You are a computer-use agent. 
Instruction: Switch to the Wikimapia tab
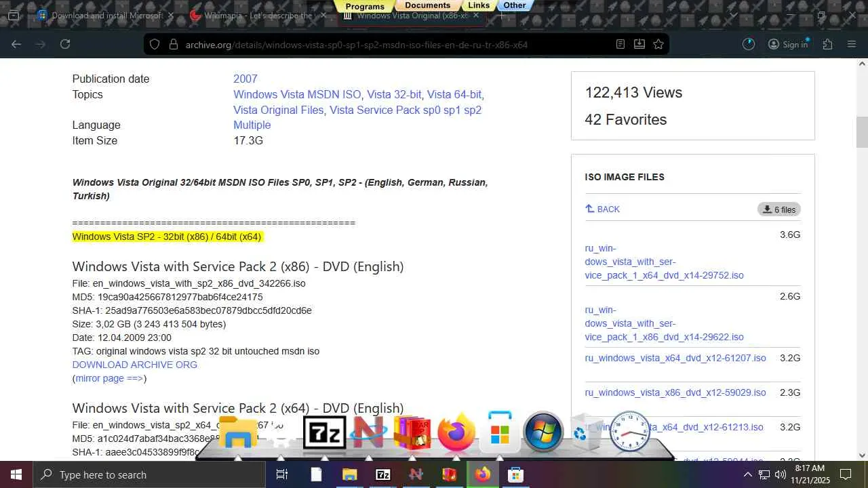pyautogui.click(x=258, y=15)
